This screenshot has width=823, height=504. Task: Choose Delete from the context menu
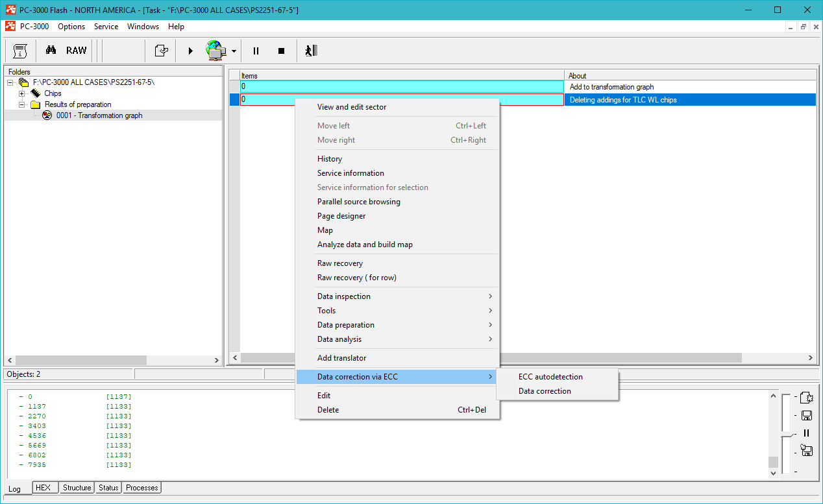[397, 410]
